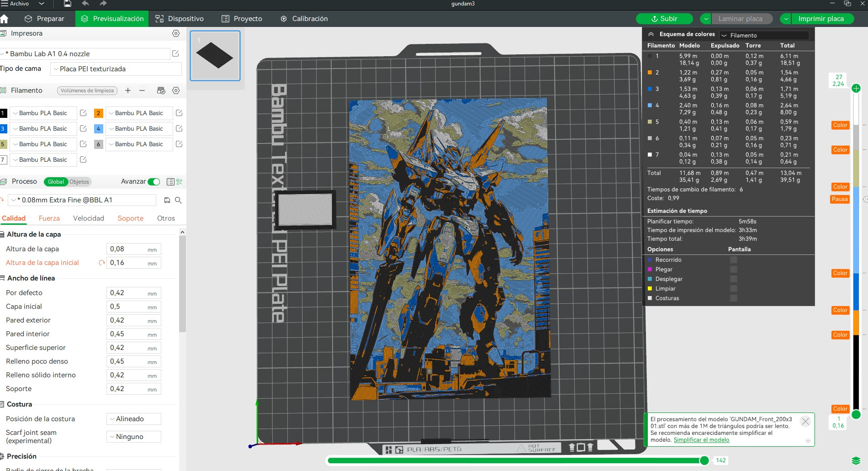Image resolution: width=868 pixels, height=471 pixels.
Task: Open the Velocidad settings tab
Action: click(89, 218)
